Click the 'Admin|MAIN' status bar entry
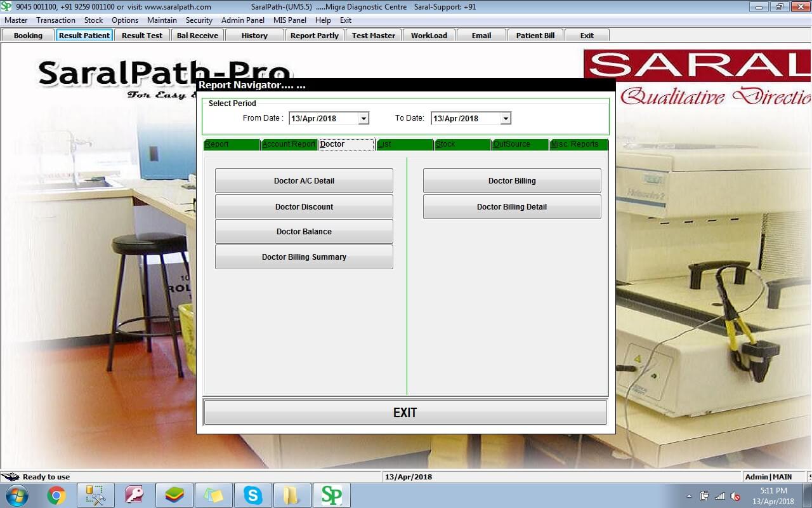 pos(769,477)
